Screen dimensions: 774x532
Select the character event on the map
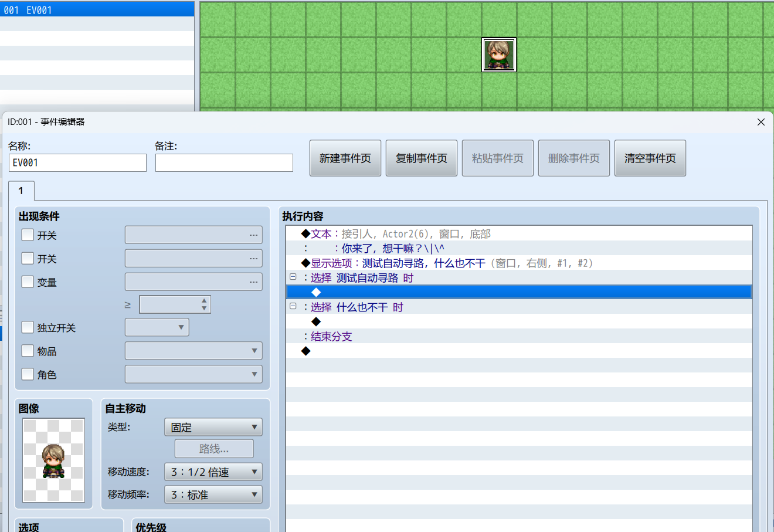click(499, 55)
